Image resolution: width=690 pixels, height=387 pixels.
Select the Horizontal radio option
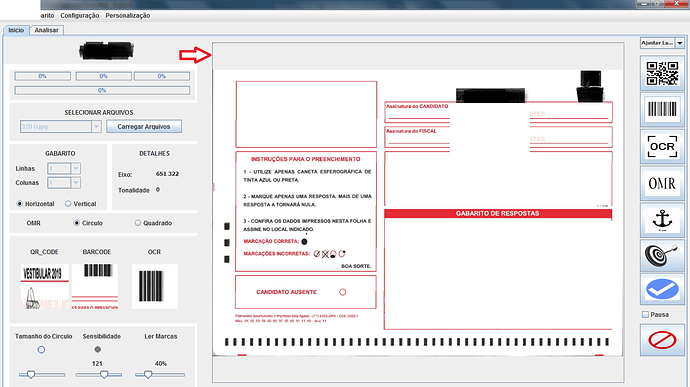coord(19,204)
